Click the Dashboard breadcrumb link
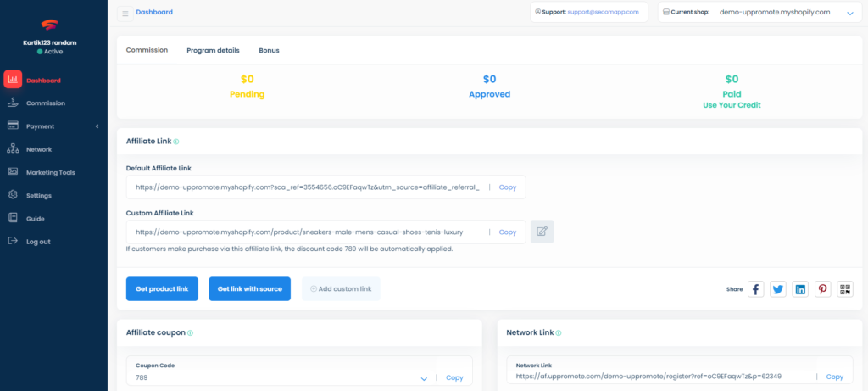Viewport: 868px width, 391px height. tap(154, 12)
